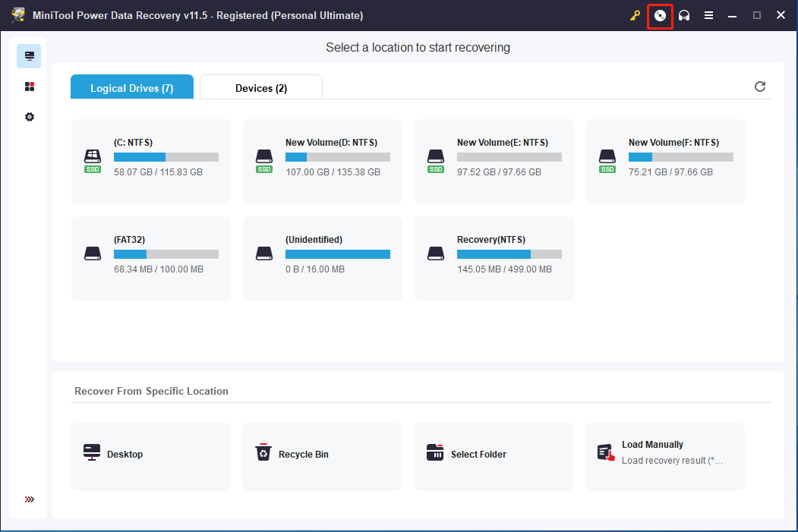Select the "Recovery(NTFS)" partition label
798x532 pixels.
click(x=491, y=240)
